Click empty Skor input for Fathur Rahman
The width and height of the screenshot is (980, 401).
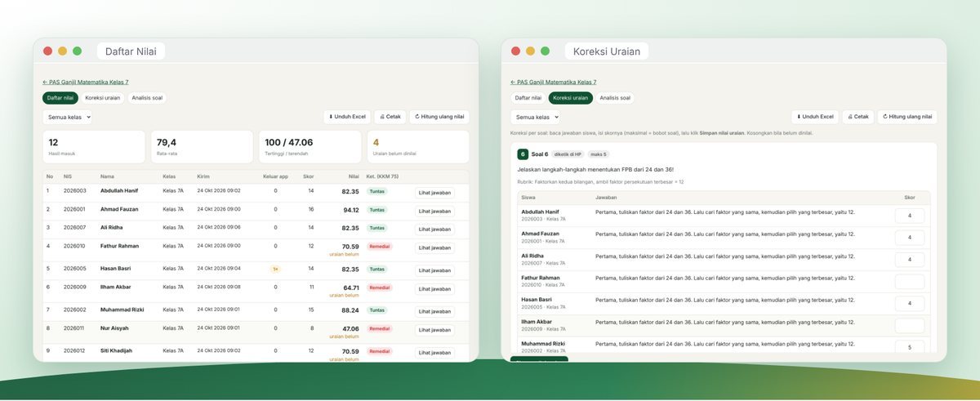tap(910, 282)
